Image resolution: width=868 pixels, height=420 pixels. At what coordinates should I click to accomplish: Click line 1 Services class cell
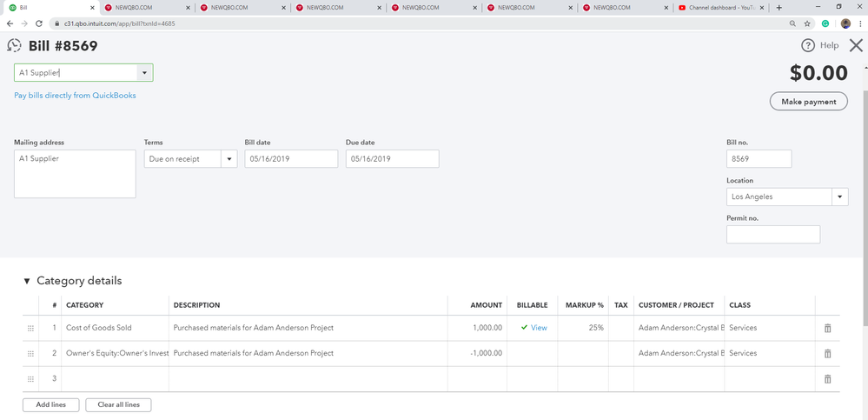pos(770,328)
